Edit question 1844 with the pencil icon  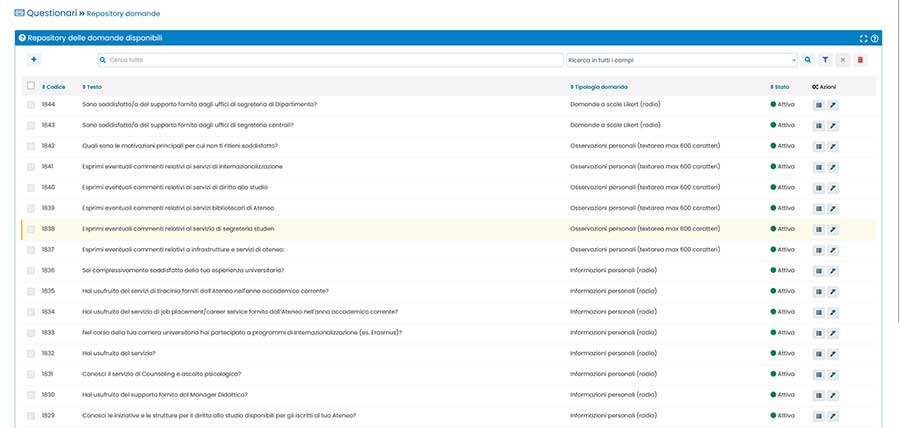[x=834, y=104]
